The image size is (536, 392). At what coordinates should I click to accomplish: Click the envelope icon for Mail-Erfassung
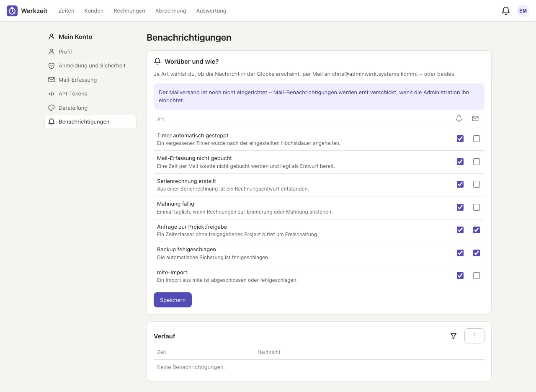(x=52, y=80)
